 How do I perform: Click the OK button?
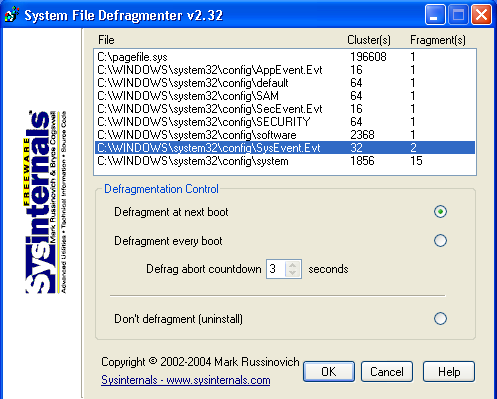click(329, 371)
